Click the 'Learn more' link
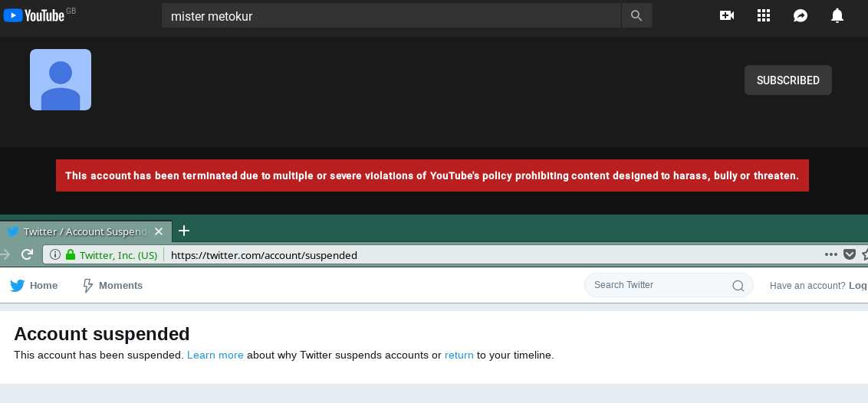This screenshot has width=868, height=403. [215, 355]
